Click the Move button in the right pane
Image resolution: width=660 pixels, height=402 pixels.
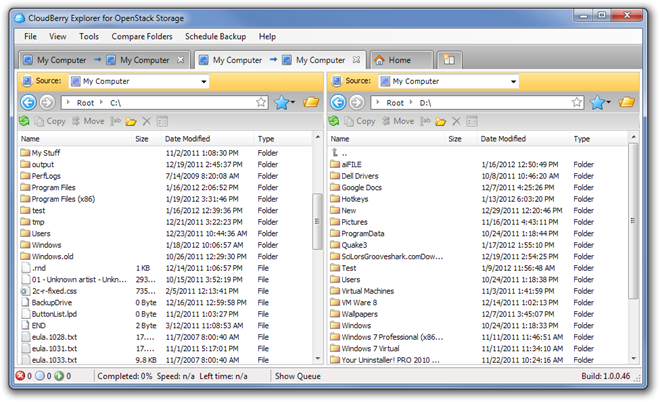[398, 121]
